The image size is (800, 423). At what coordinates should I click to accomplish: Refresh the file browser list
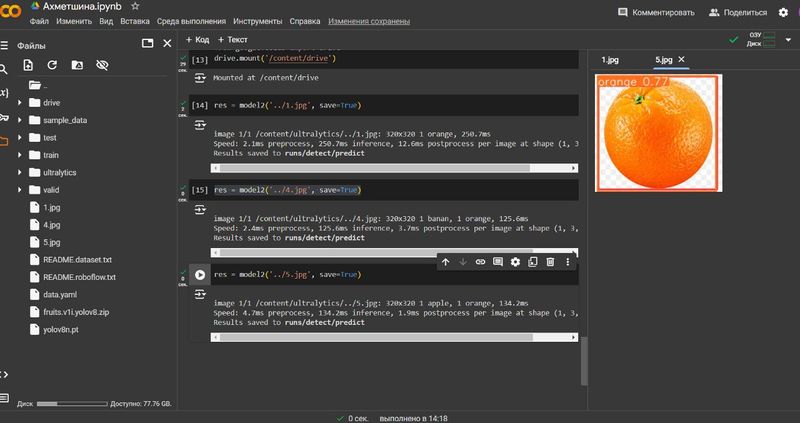pyautogui.click(x=52, y=65)
